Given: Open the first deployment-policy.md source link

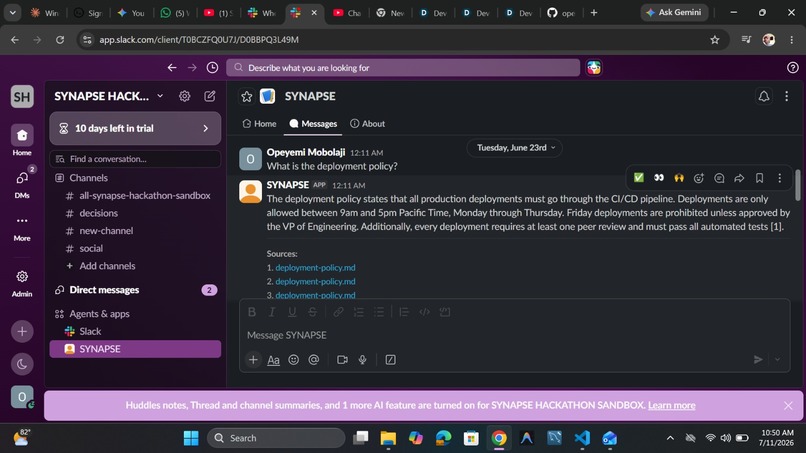Looking at the screenshot, I should (315, 267).
